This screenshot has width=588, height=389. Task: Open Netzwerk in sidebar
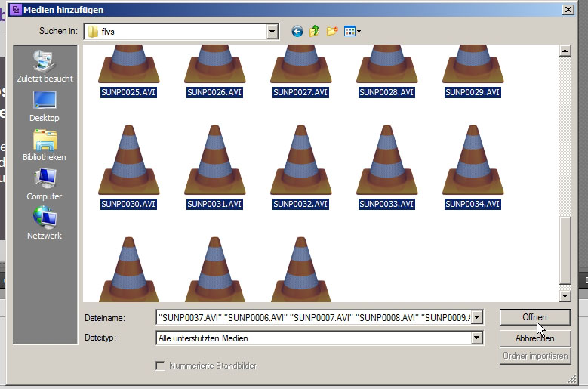[x=45, y=224]
